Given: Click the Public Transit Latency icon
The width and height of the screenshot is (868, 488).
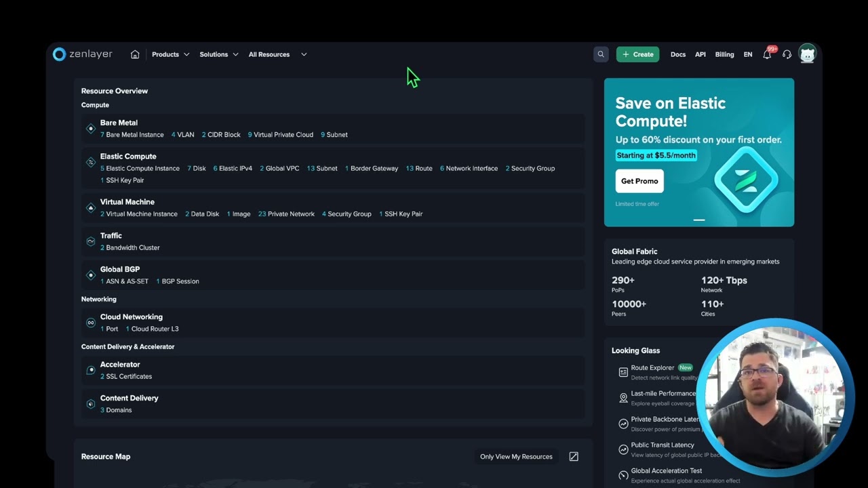Looking at the screenshot, I should (623, 449).
